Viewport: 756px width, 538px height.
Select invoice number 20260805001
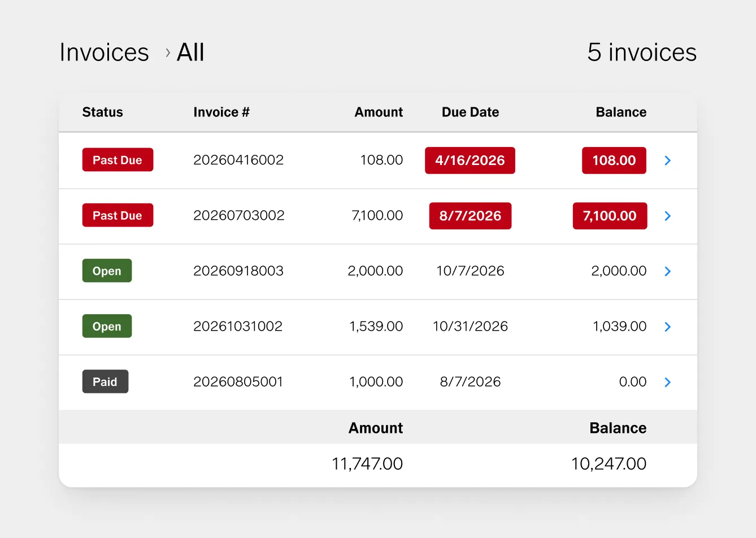[x=238, y=381]
